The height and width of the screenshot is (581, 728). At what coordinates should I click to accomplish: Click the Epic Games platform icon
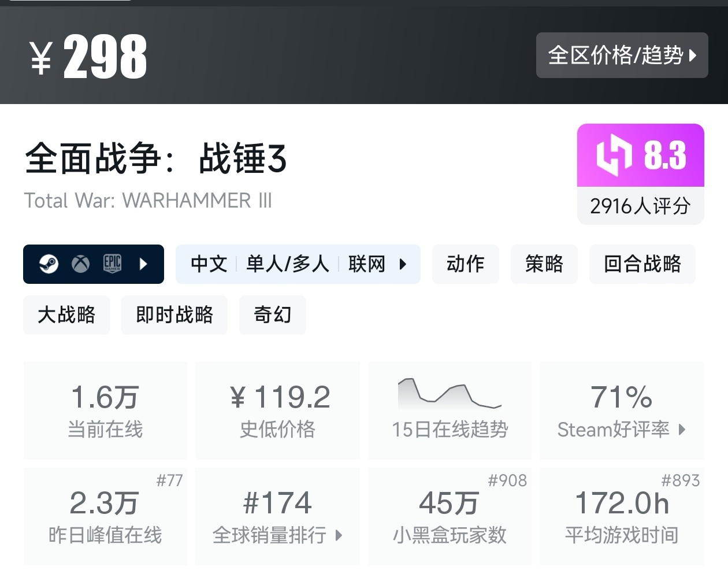tap(112, 264)
